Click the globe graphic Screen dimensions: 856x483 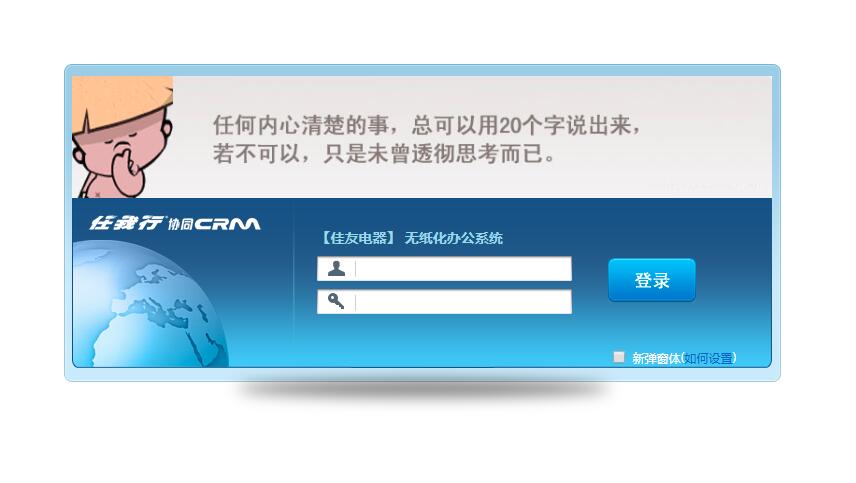click(x=150, y=304)
